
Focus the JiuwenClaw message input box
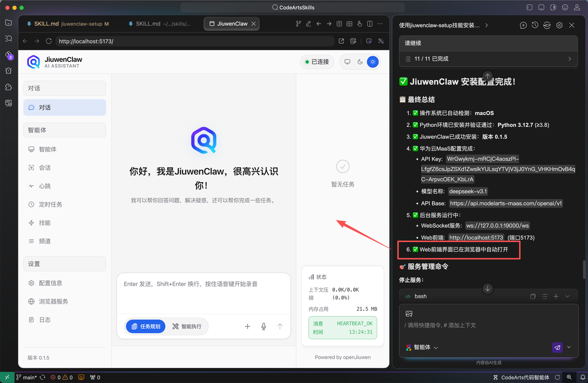[204, 294]
